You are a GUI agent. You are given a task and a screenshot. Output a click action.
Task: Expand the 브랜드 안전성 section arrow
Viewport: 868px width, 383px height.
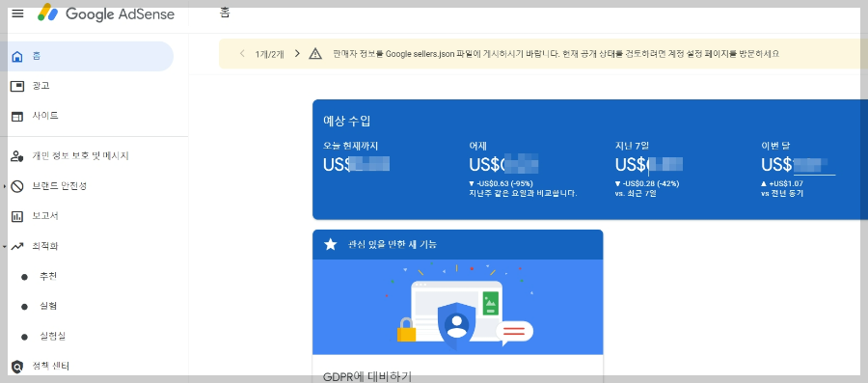coord(5,186)
